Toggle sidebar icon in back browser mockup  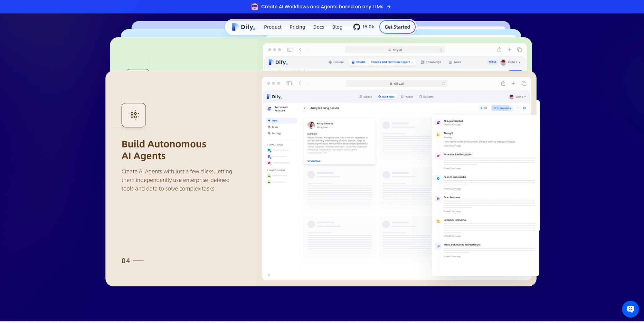tap(290, 50)
